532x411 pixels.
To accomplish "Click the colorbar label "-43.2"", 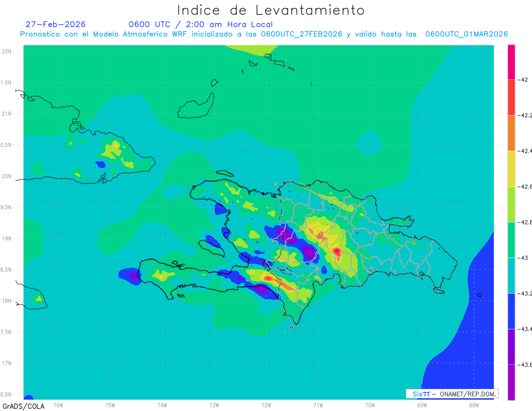I will pos(525,293).
